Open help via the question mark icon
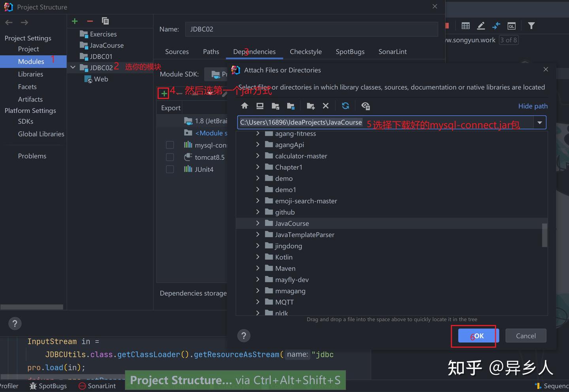The height and width of the screenshot is (392, 569). click(x=244, y=336)
